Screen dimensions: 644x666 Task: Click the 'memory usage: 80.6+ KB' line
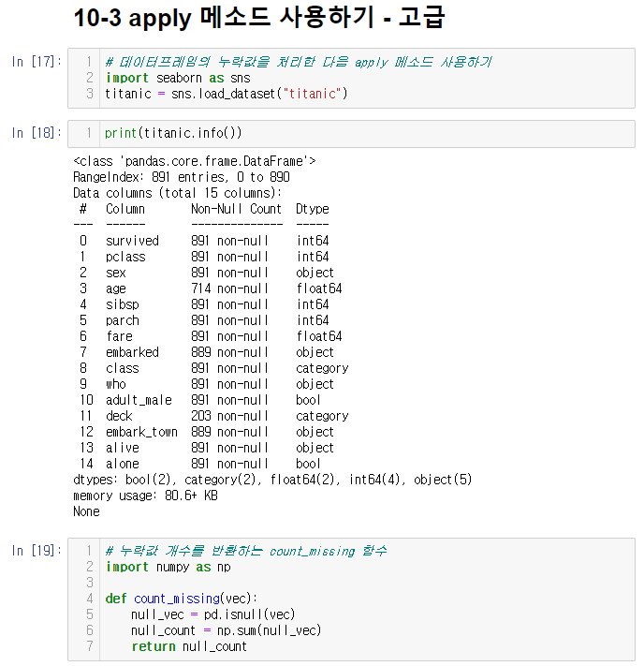(x=145, y=496)
